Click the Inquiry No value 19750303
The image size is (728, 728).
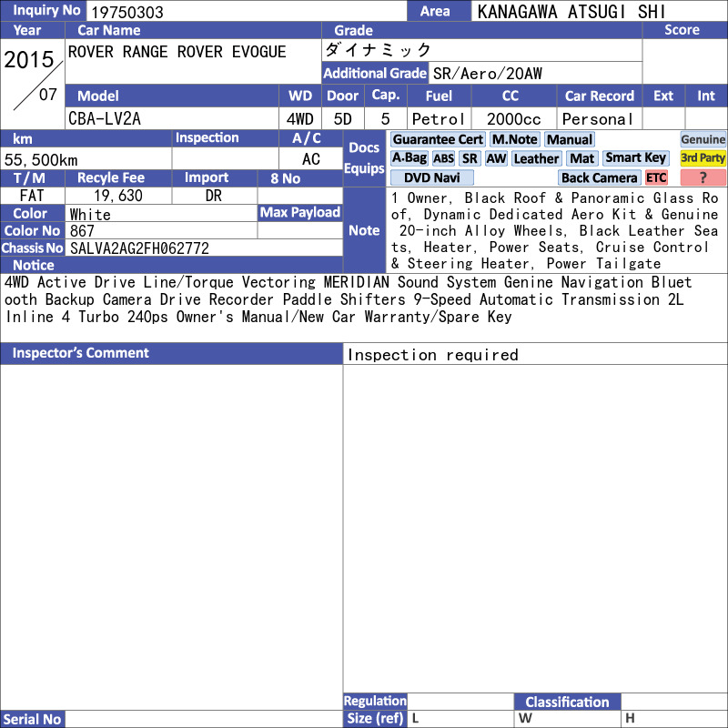(x=127, y=12)
